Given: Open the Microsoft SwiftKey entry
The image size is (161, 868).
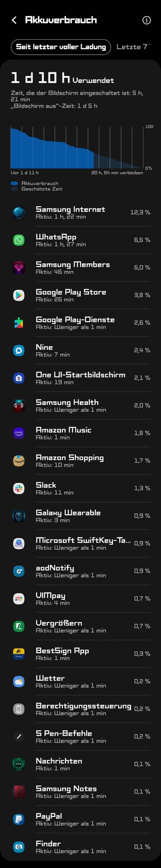Looking at the screenshot, I should pos(80,543).
